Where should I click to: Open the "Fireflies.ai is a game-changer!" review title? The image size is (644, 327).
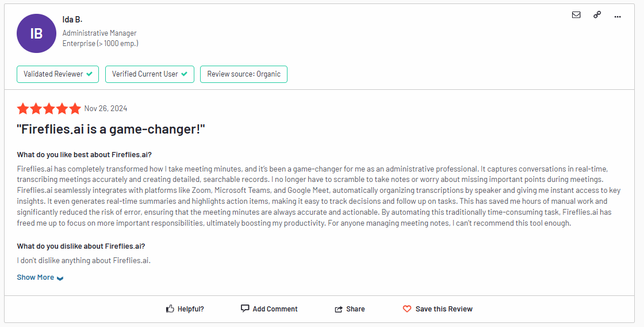coord(111,129)
